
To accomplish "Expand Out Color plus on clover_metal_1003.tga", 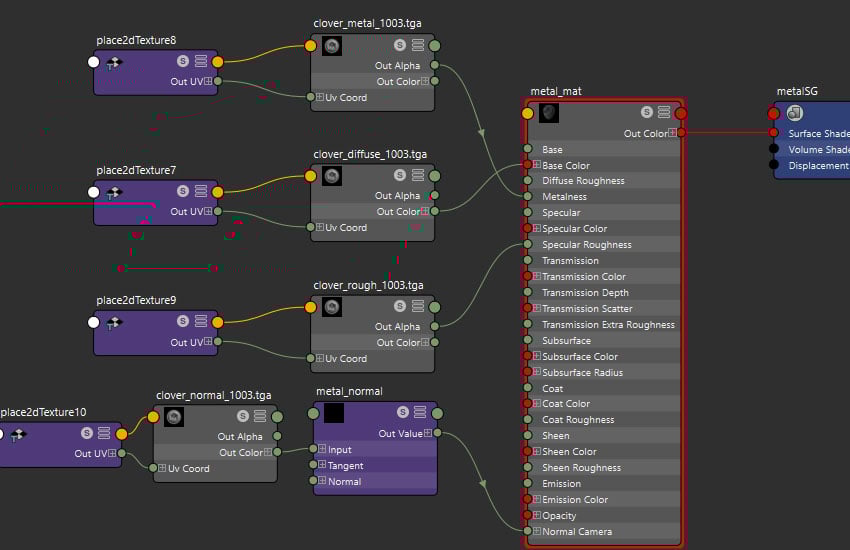I will (x=425, y=81).
